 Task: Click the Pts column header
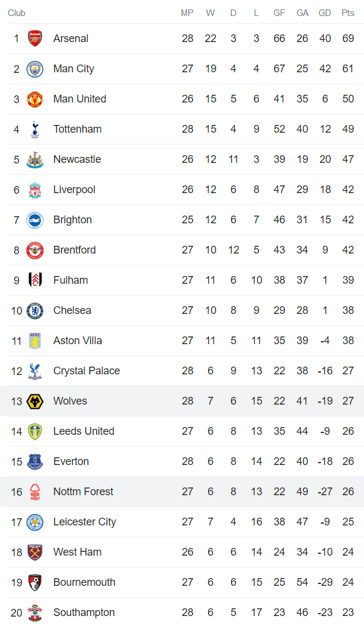[347, 13]
